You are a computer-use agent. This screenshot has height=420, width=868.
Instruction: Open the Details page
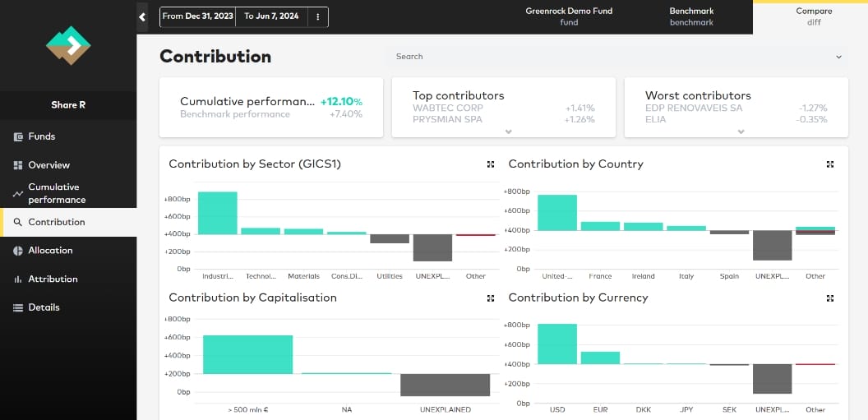44,307
